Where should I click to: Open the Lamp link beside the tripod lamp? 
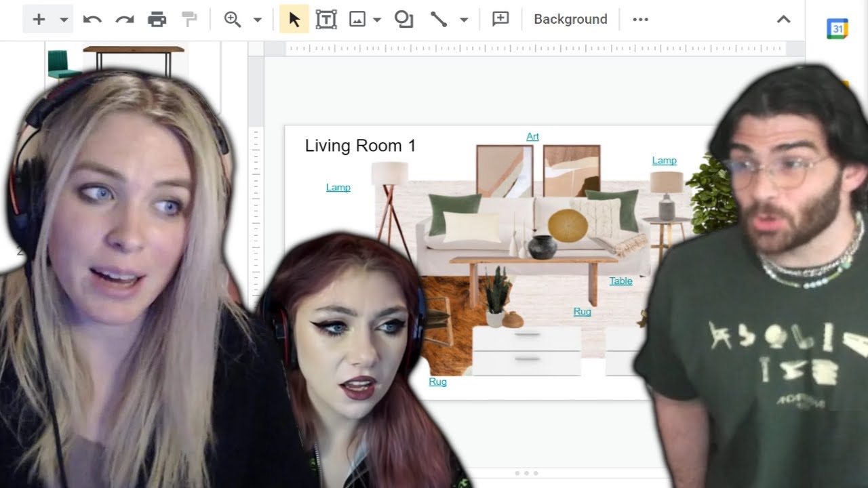(338, 187)
